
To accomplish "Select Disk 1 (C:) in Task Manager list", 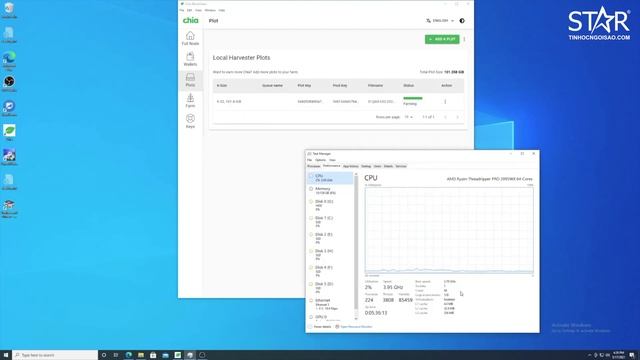I will coord(330,222).
